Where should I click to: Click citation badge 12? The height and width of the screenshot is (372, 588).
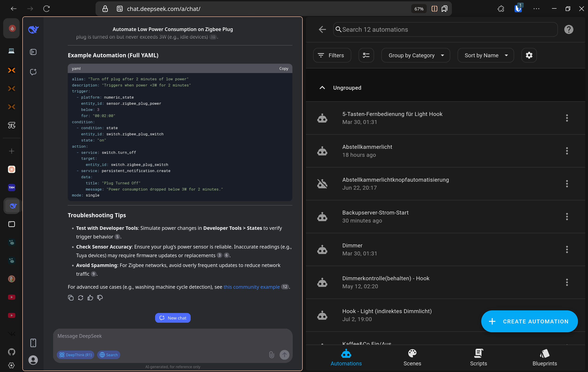click(x=285, y=287)
